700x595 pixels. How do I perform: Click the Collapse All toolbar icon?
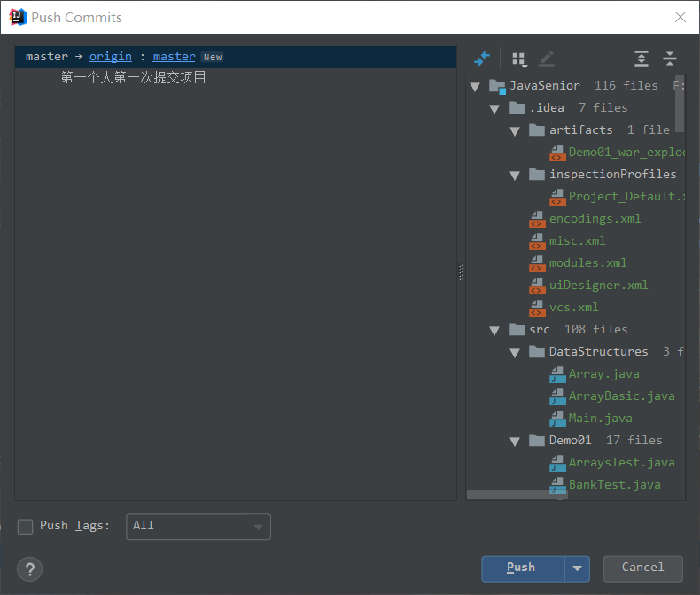coord(670,59)
